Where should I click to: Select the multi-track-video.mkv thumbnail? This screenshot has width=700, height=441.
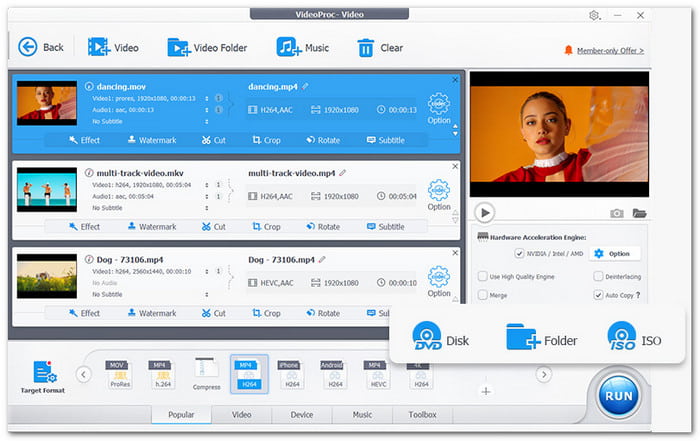pyautogui.click(x=47, y=190)
